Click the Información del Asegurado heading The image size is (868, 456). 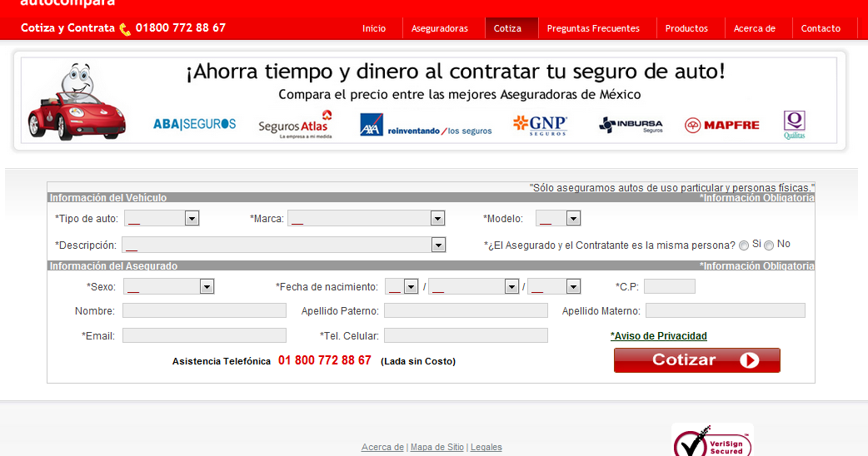(x=113, y=266)
